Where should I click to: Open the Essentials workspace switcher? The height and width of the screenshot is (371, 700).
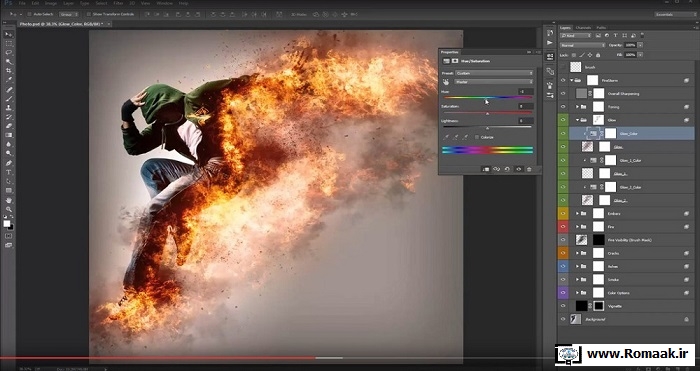[x=675, y=14]
